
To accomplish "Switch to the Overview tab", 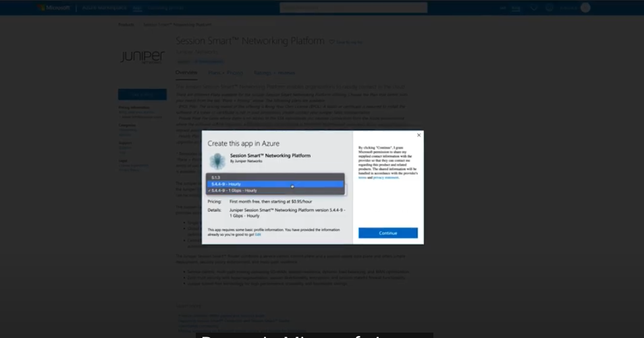I will 186,73.
